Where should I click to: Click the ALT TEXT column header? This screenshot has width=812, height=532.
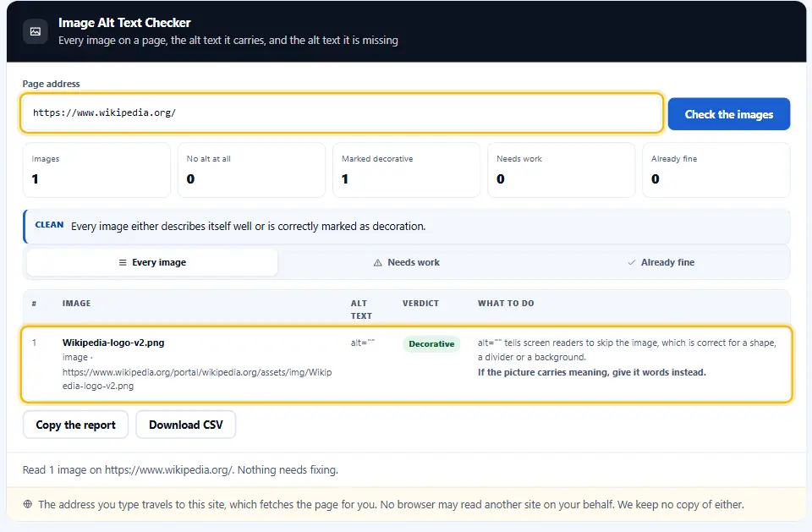click(x=361, y=310)
